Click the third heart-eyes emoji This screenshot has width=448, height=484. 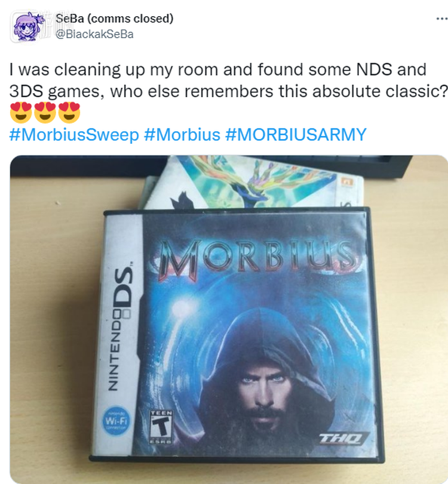tap(69, 112)
